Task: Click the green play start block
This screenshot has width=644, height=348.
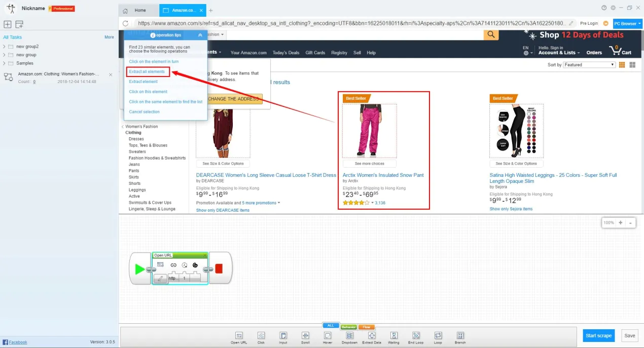Action: pyautogui.click(x=139, y=269)
